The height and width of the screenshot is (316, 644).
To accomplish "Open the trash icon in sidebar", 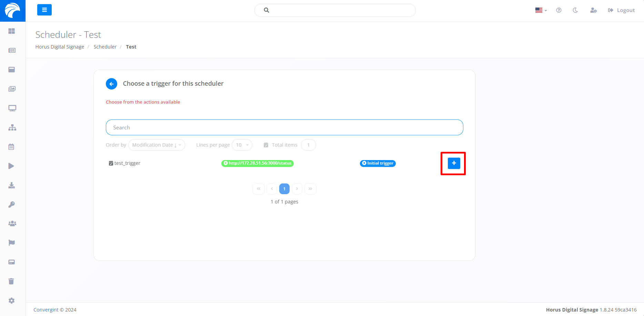I will pyautogui.click(x=11, y=281).
